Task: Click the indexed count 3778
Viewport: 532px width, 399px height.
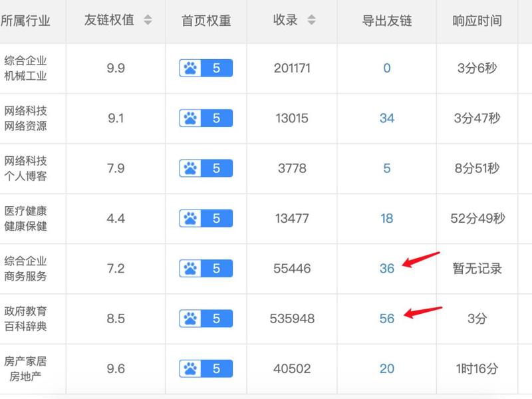Action: (x=292, y=168)
